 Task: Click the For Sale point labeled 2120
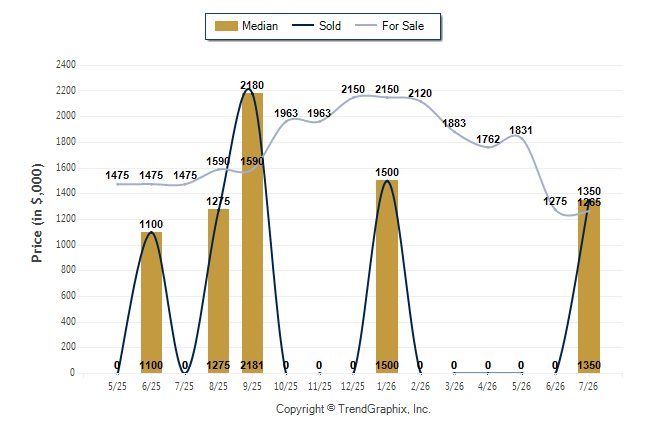(x=420, y=101)
